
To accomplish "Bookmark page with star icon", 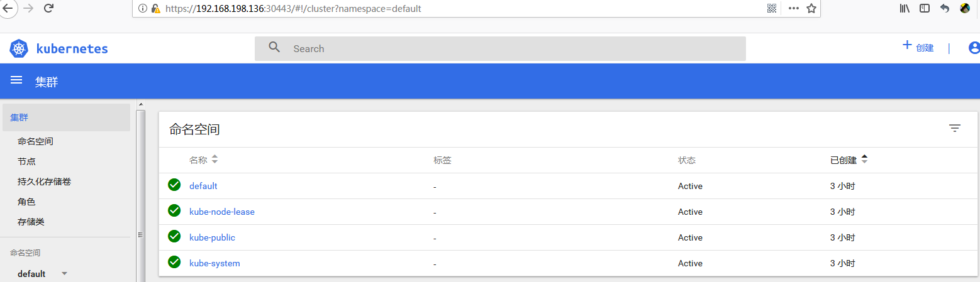I will (811, 8).
